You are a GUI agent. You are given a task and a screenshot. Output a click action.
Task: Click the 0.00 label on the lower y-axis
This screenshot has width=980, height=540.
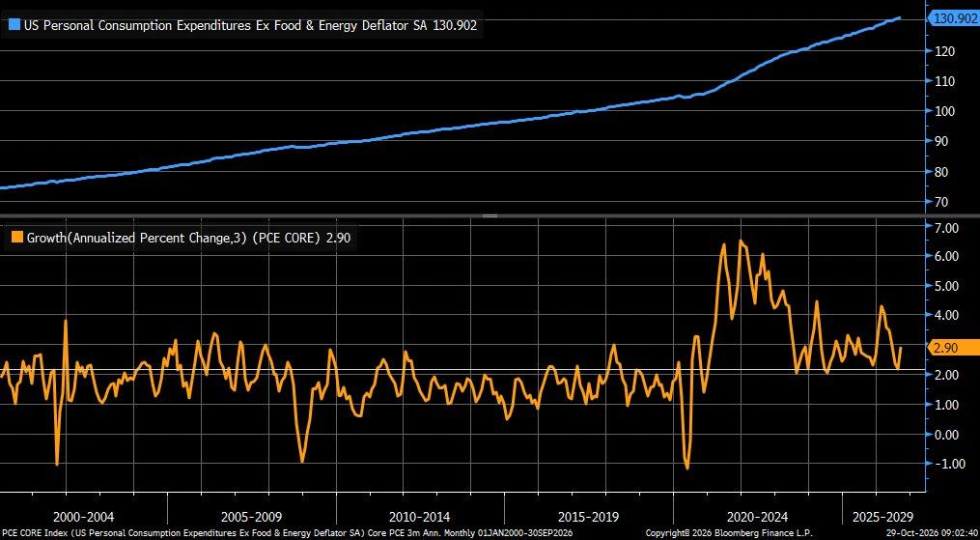click(x=946, y=435)
